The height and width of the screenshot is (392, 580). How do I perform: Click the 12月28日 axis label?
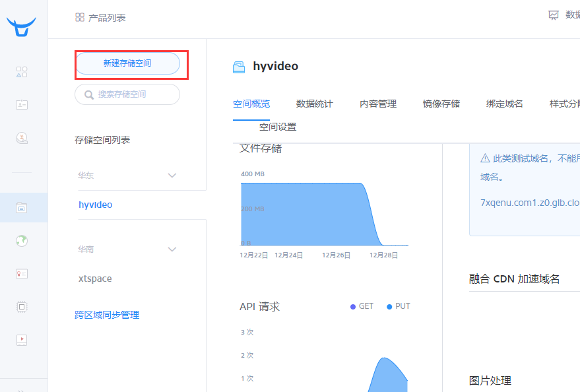click(x=383, y=255)
